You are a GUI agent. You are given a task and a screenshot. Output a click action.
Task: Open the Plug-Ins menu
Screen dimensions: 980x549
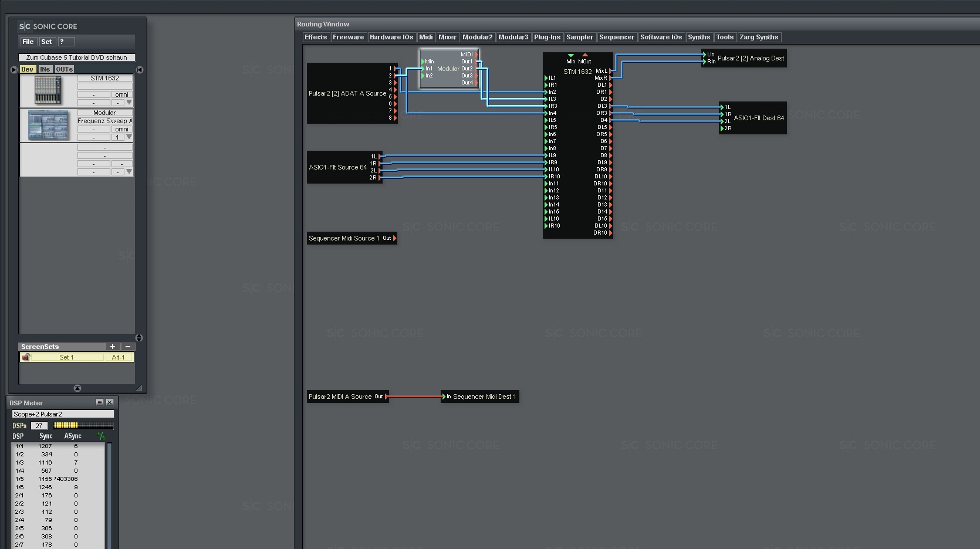point(548,37)
